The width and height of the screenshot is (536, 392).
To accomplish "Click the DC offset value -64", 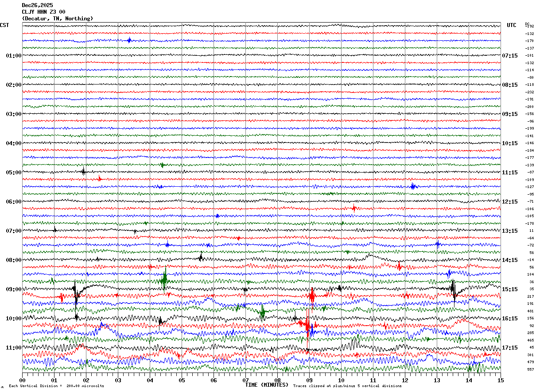I will (530, 238).
